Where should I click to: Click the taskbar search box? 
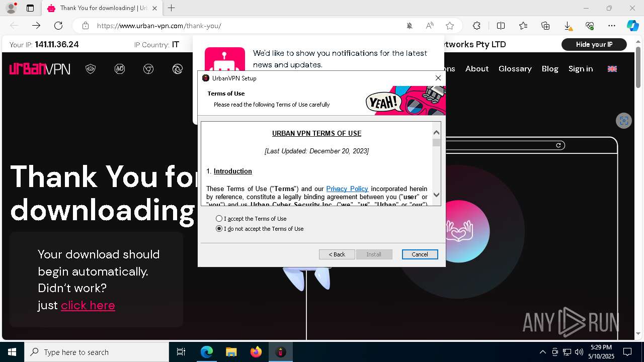97,352
